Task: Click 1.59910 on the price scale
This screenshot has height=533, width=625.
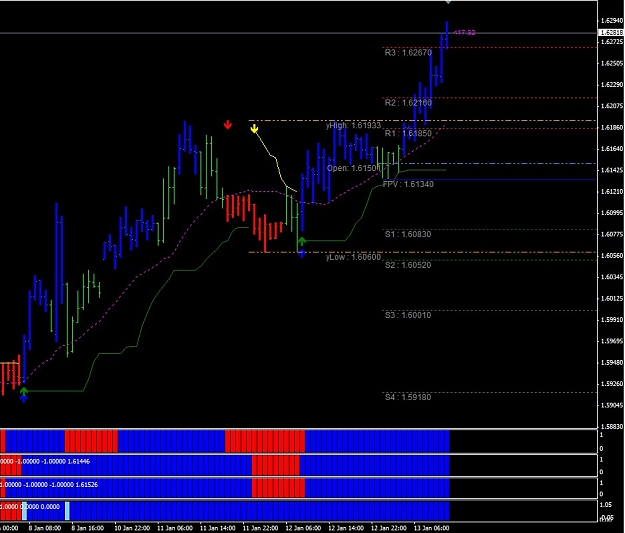Action: [x=611, y=319]
